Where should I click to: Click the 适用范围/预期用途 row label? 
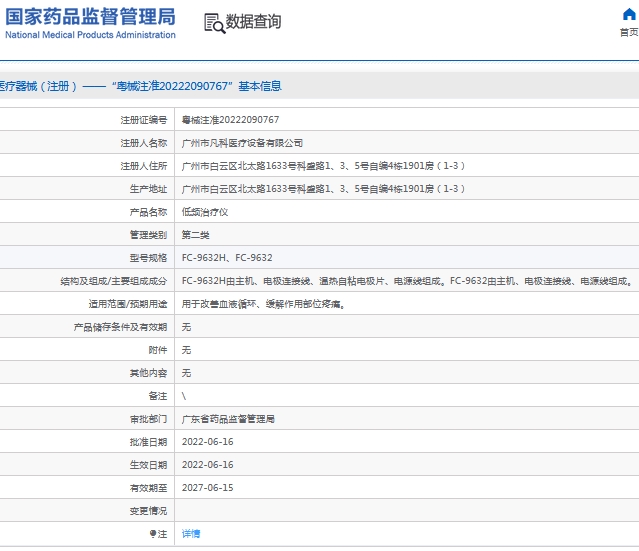[x=128, y=304]
